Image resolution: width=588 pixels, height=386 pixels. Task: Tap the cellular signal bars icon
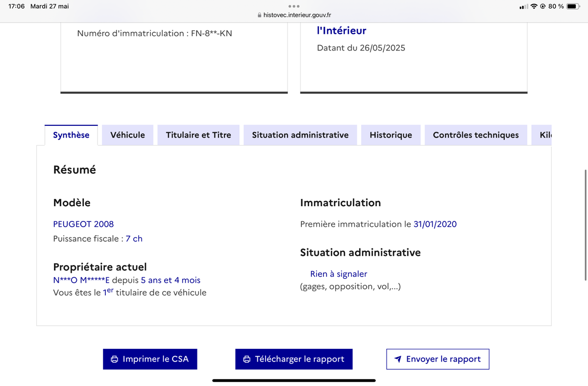tap(524, 6)
